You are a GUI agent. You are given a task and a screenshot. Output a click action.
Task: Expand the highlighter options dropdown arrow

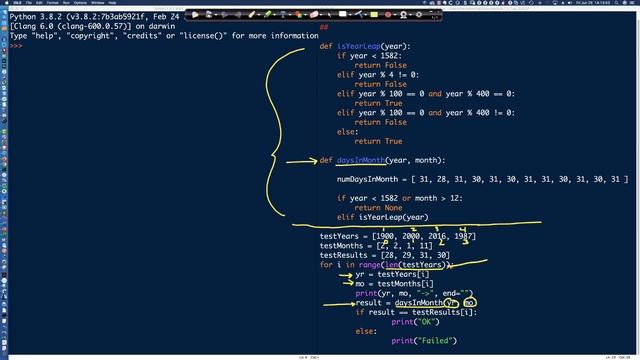pos(274,15)
